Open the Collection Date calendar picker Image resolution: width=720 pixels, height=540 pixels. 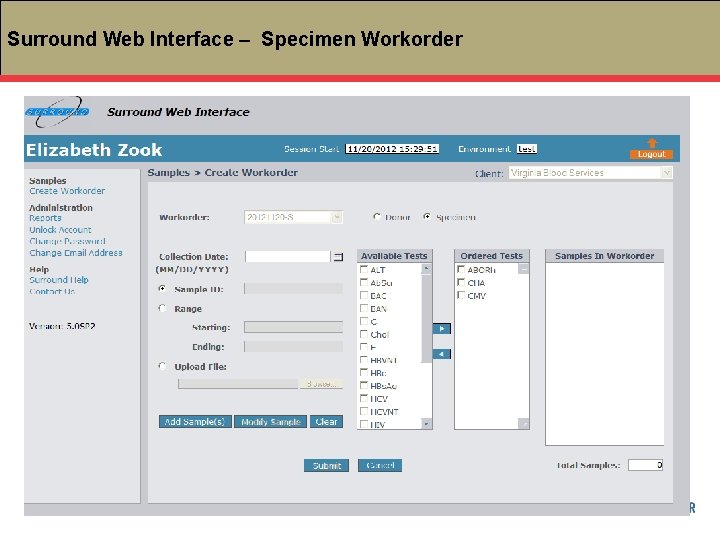(338, 257)
